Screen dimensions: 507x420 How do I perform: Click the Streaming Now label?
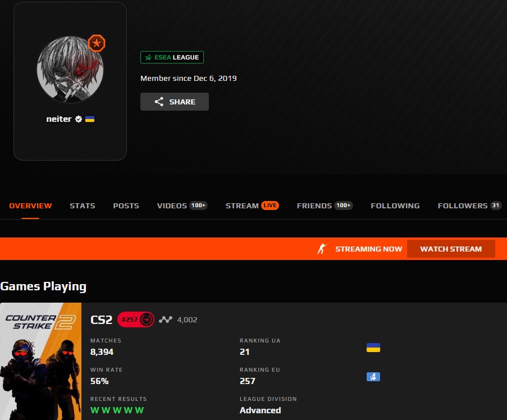pos(369,249)
